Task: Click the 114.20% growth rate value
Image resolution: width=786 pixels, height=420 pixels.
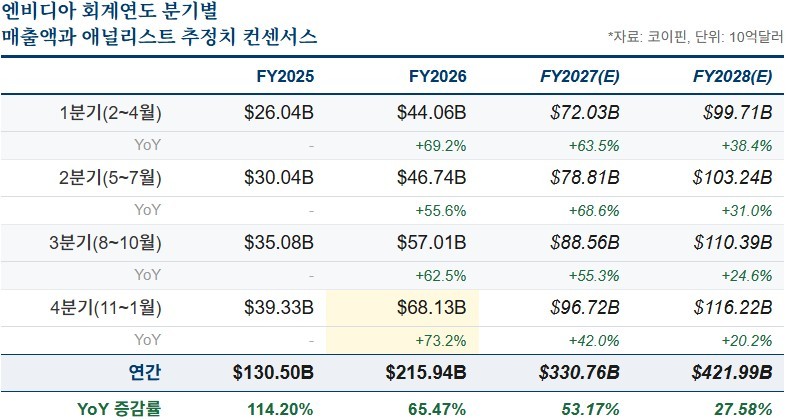Action: [280, 408]
